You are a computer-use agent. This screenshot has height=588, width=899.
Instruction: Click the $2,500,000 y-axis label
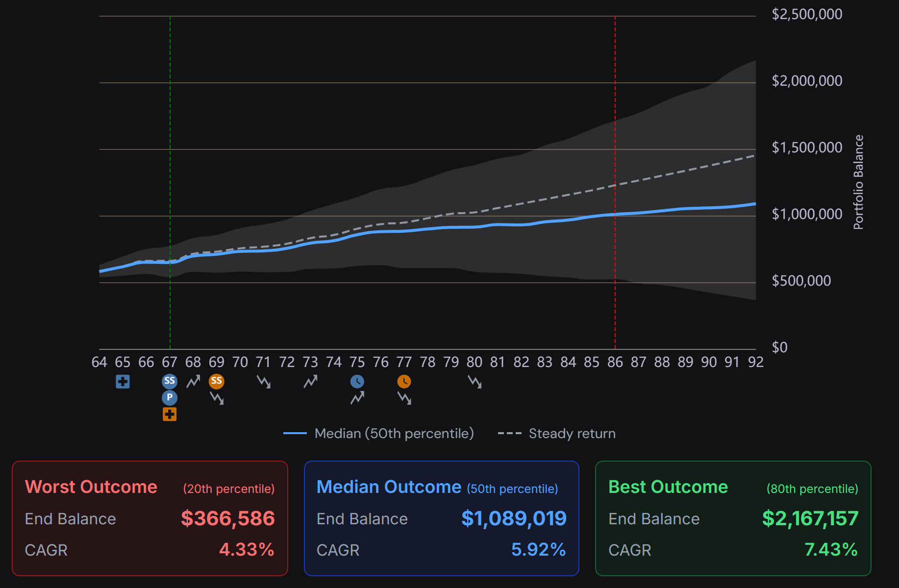point(807,14)
